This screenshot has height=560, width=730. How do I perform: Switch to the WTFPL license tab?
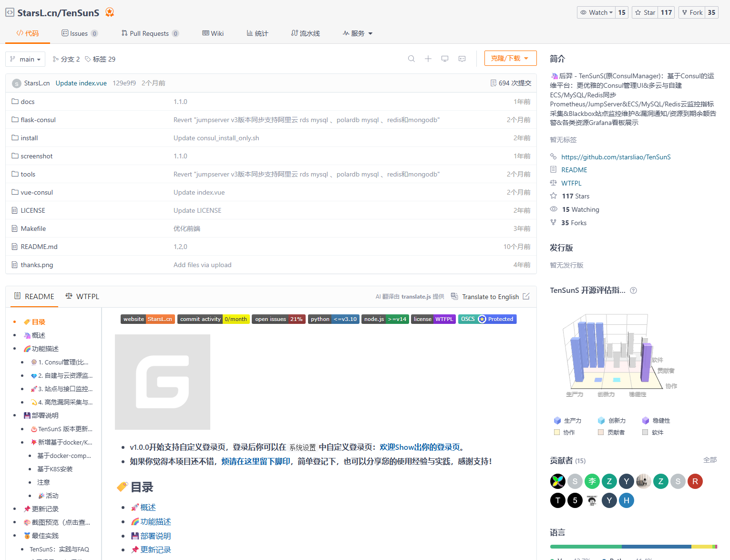(x=82, y=296)
